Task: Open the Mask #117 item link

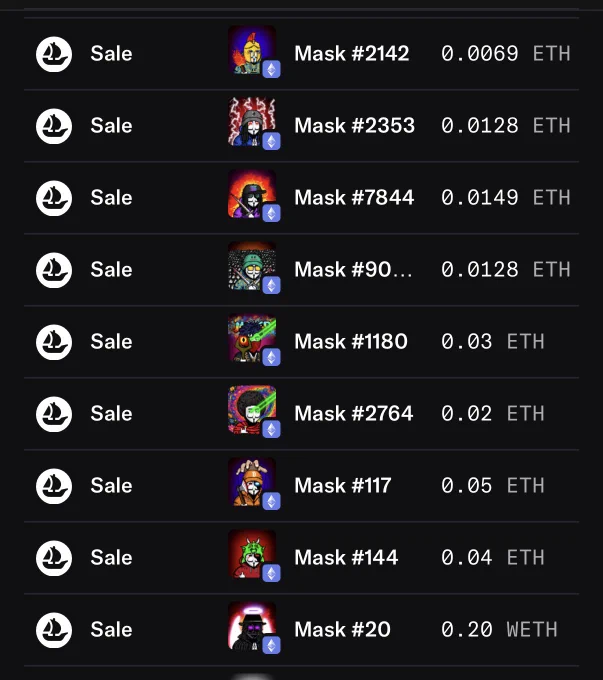Action: coord(343,486)
